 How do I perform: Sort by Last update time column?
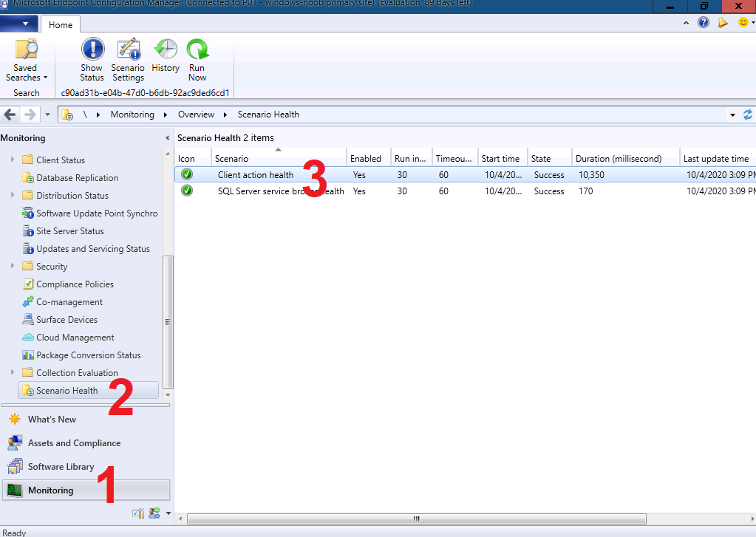718,159
